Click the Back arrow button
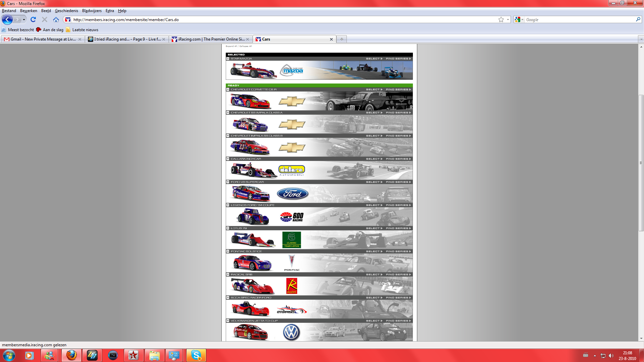This screenshot has height=362, width=644. [x=7, y=19]
